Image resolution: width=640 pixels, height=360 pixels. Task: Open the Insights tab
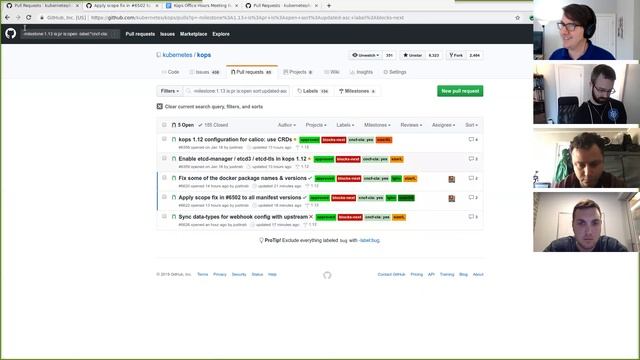click(361, 72)
